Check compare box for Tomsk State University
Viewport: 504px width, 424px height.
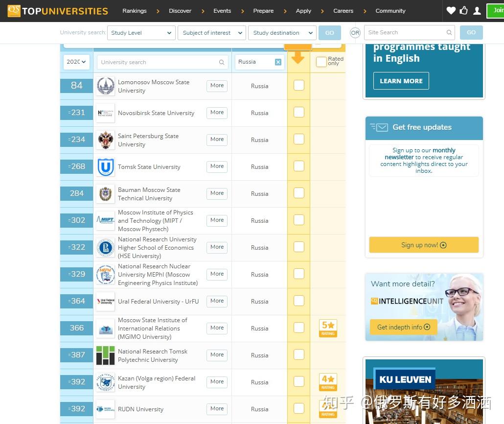(299, 166)
